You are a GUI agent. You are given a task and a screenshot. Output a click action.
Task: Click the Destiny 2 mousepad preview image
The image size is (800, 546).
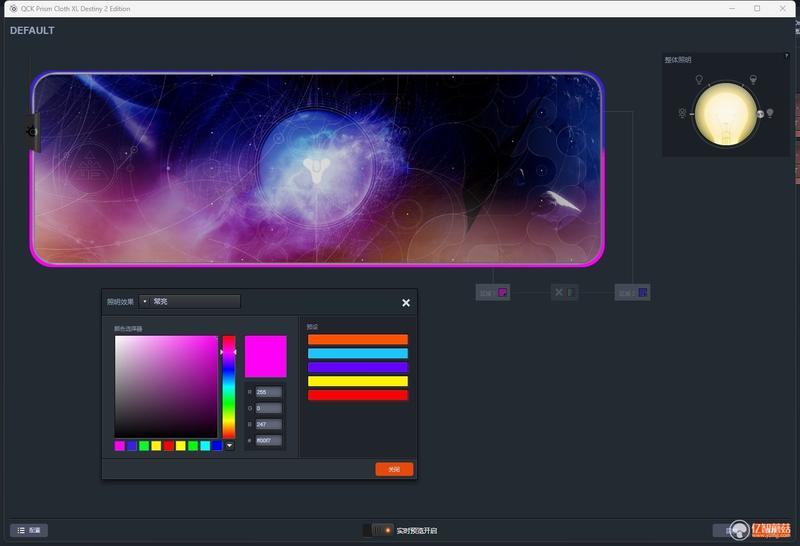[317, 169]
